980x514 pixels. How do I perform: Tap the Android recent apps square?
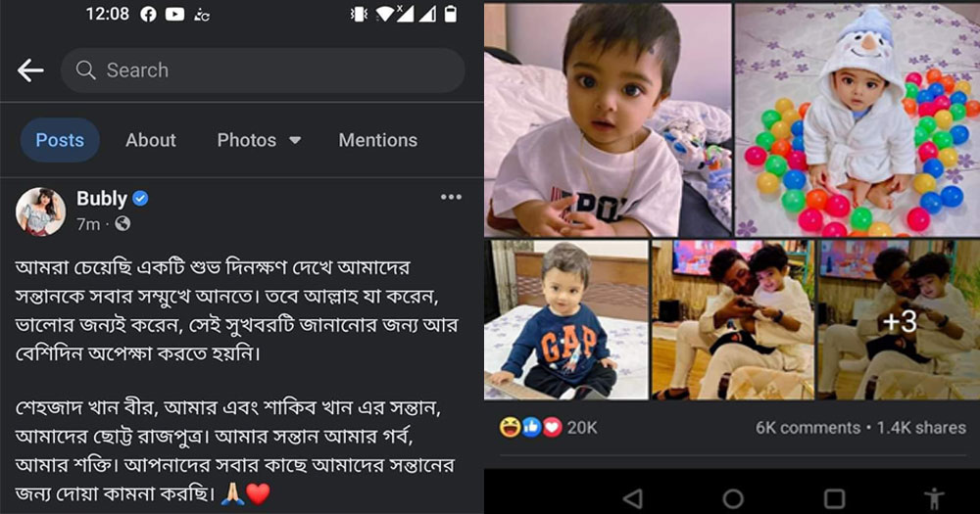click(834, 498)
